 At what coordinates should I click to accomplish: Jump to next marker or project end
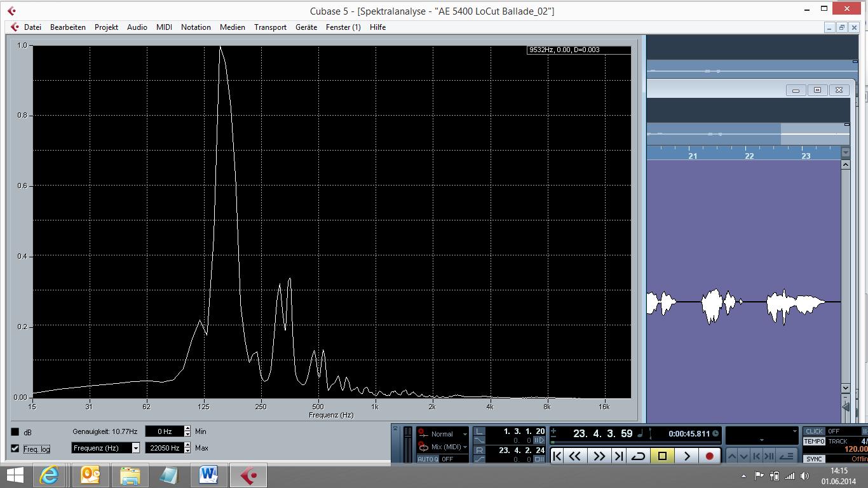tap(618, 456)
